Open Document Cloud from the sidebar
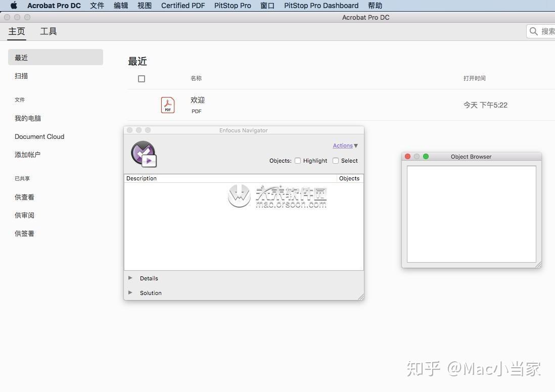The width and height of the screenshot is (555, 392). (x=39, y=136)
